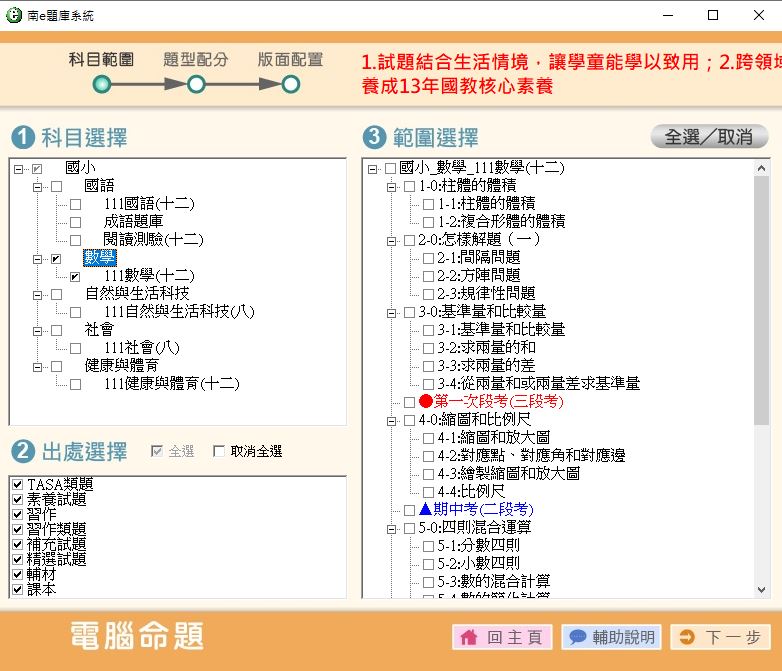This screenshot has width=782, height=671.
Task: Click the 精選試題 source entry
Action: click(x=56, y=559)
